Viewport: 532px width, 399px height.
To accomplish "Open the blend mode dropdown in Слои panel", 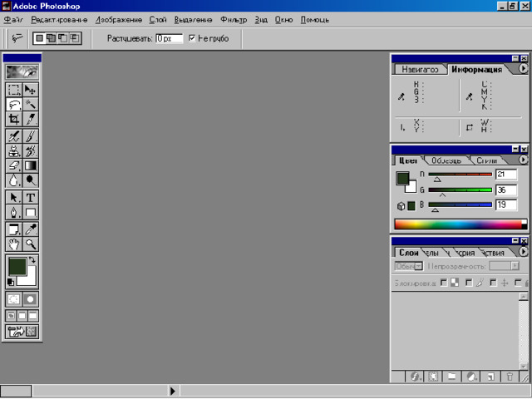I will click(408, 266).
